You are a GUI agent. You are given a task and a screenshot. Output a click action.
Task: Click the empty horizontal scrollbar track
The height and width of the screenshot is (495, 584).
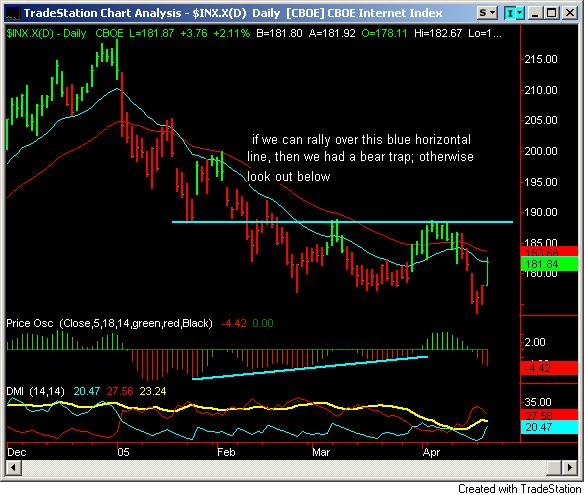point(283,467)
